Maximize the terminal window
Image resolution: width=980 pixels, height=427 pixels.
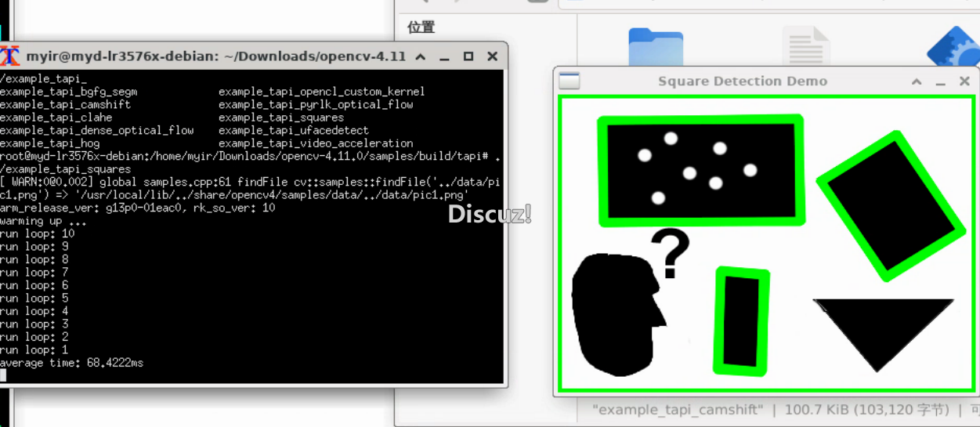point(468,56)
